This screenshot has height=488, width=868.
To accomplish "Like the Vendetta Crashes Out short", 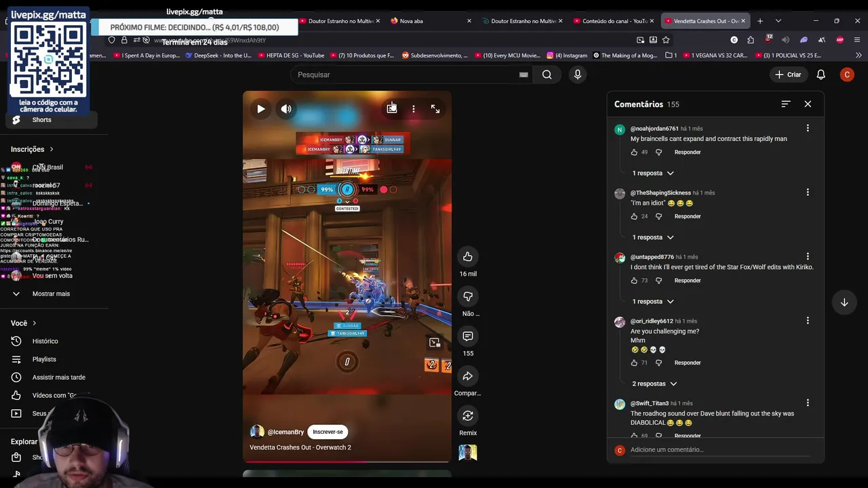I will pos(468,257).
